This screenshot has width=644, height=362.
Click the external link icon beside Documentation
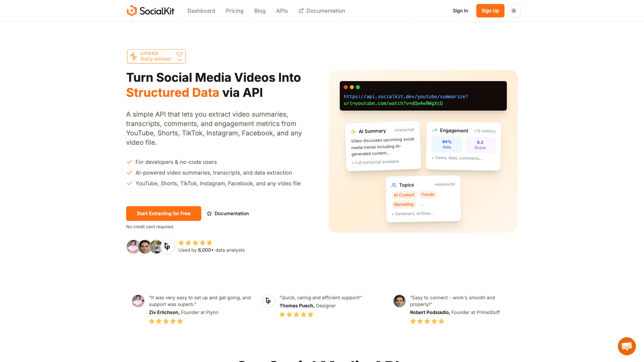click(x=301, y=11)
